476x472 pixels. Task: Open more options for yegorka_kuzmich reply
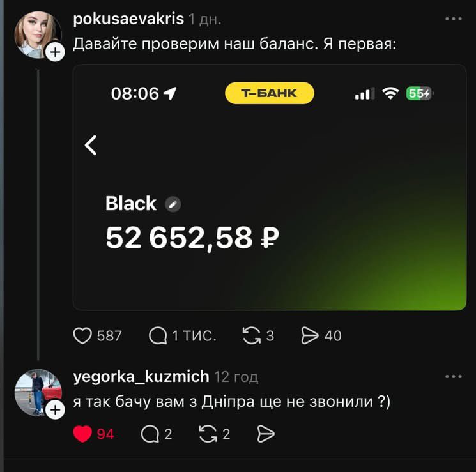tap(453, 376)
